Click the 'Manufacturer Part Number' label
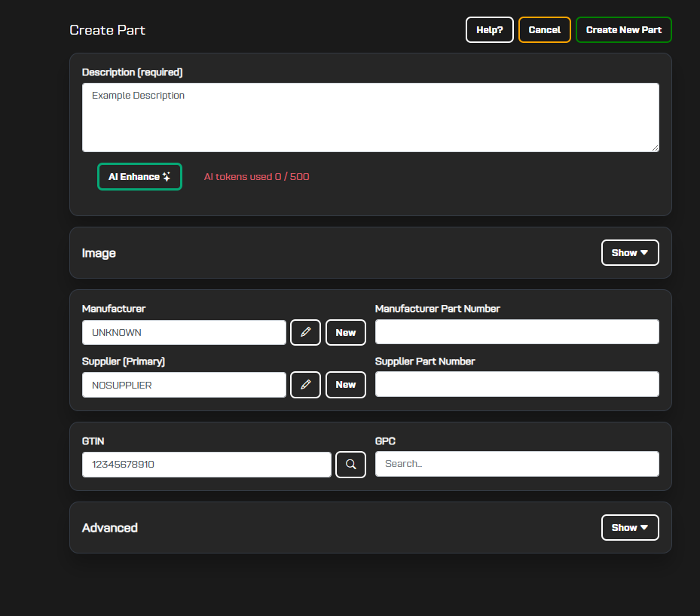Screen dimensions: 700x616 tap(438, 309)
